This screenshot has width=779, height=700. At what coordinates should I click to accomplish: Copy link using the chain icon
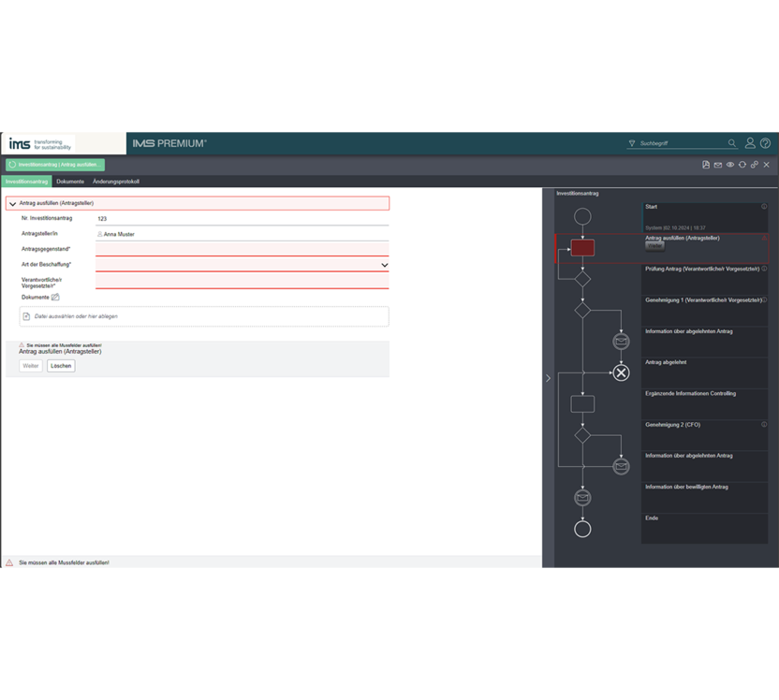point(754,165)
